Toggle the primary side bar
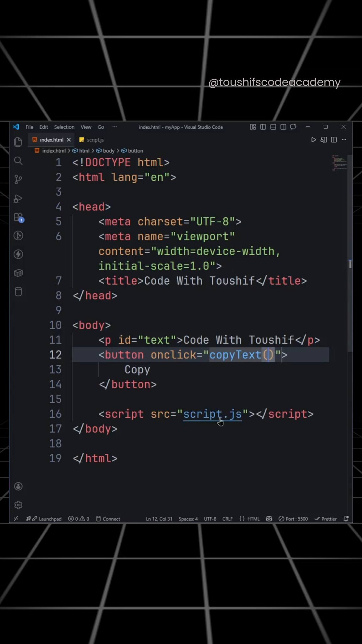Image resolution: width=362 pixels, height=644 pixels. click(x=263, y=127)
